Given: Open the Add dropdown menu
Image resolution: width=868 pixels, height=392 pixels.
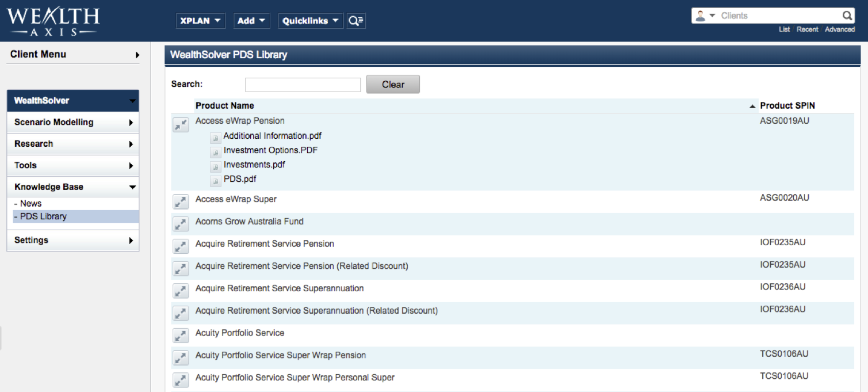Looking at the screenshot, I should coord(251,21).
